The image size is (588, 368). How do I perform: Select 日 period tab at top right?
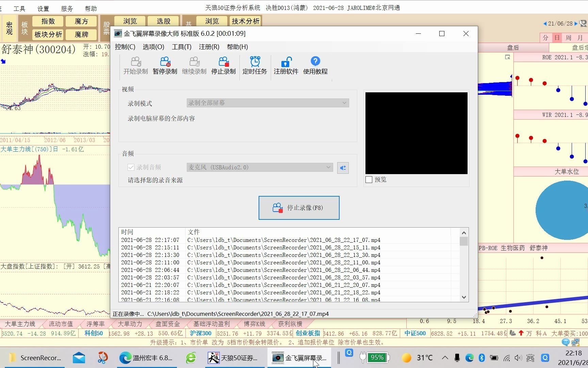click(557, 37)
